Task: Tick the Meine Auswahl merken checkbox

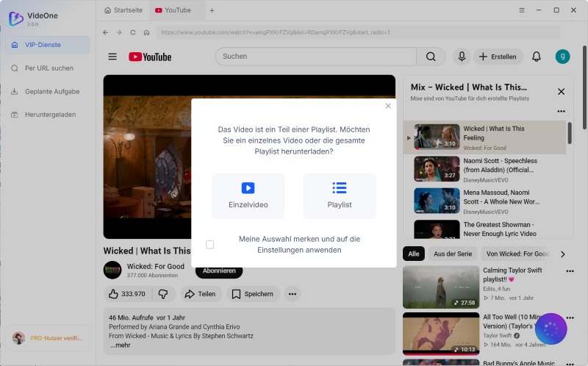Action: coord(209,245)
